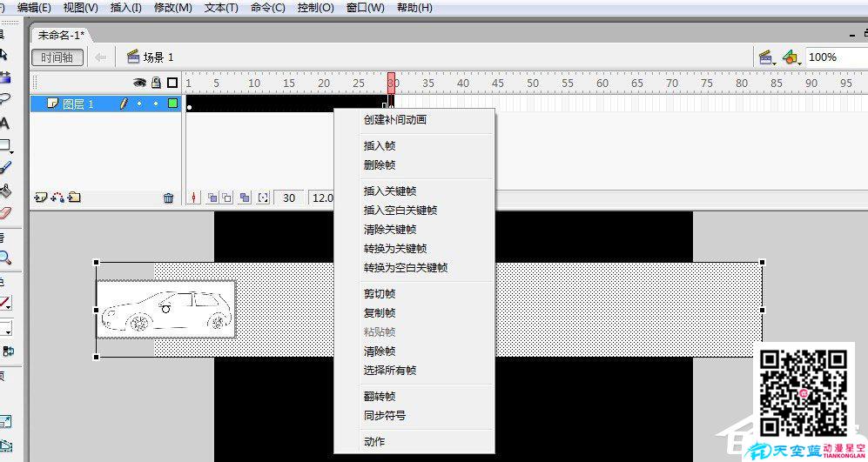The image size is (868, 462).
Task: Toggle lock dot for 图层 1
Action: tap(156, 104)
